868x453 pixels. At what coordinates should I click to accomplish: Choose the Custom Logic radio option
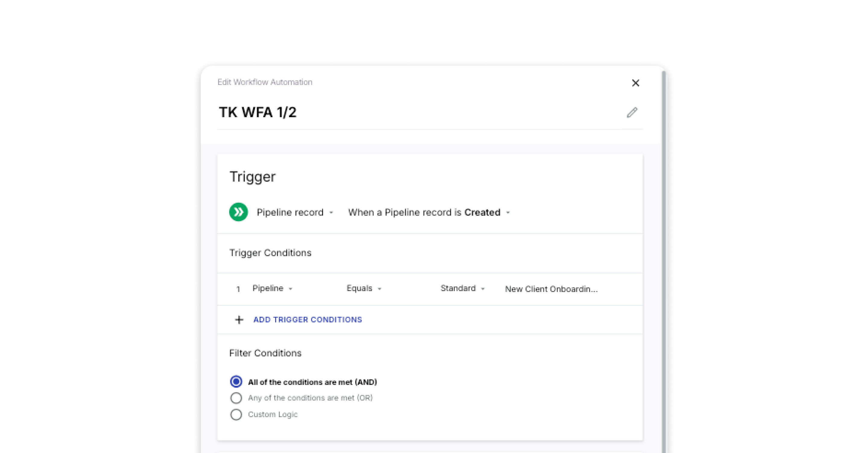tap(236, 414)
